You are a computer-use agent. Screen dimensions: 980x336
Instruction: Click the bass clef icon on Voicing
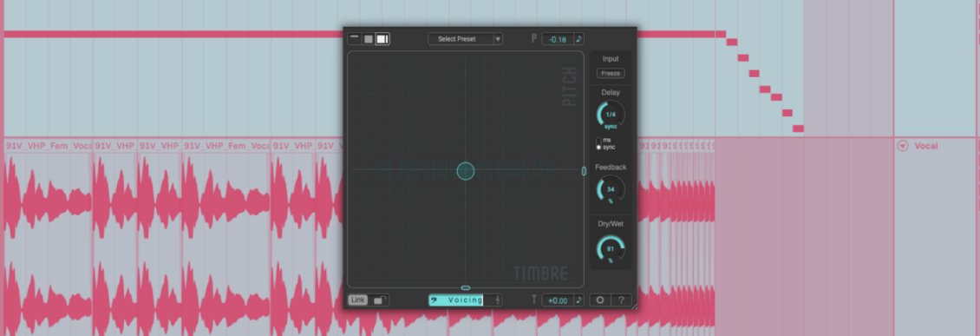point(434,300)
